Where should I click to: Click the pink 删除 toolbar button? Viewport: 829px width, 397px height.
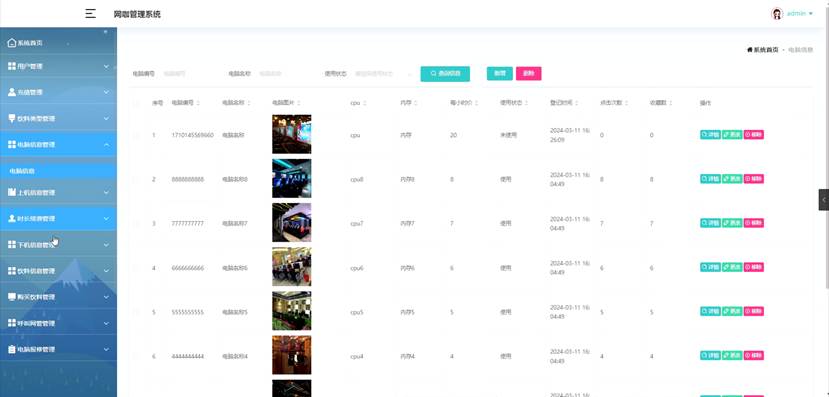click(x=529, y=73)
